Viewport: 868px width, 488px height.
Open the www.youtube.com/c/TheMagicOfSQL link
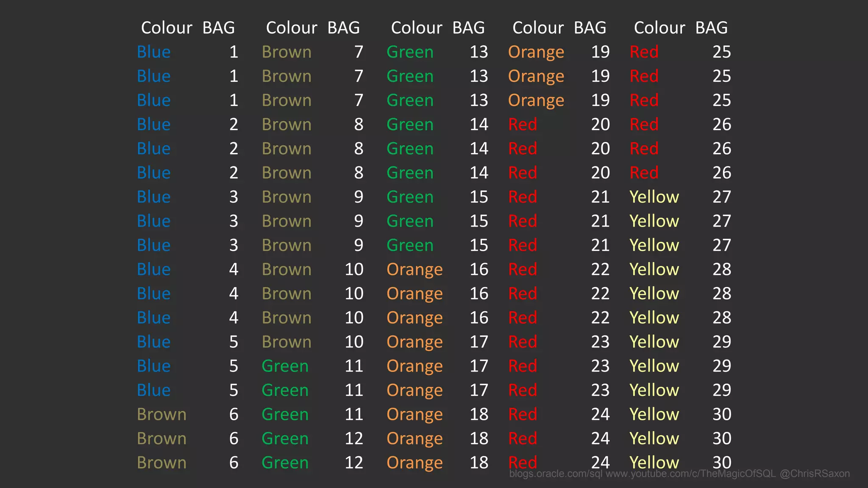pyautogui.click(x=691, y=474)
